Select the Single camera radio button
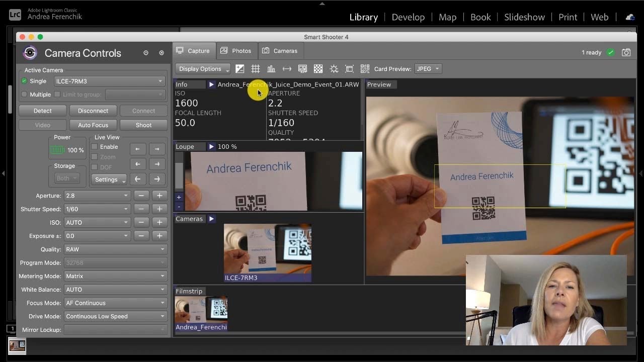The image size is (644, 362). (x=24, y=81)
